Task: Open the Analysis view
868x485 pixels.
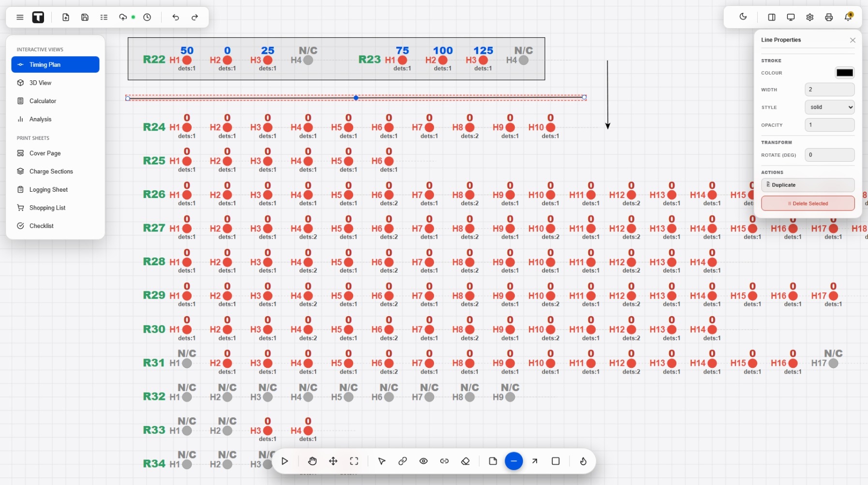Action: (55, 119)
